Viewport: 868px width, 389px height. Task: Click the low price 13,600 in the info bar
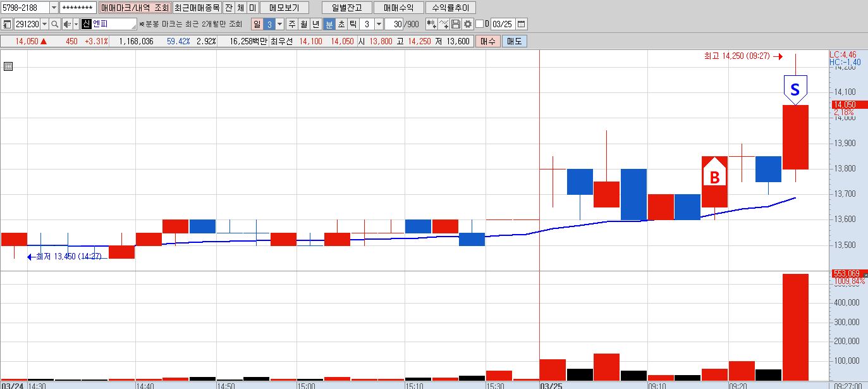click(x=458, y=41)
